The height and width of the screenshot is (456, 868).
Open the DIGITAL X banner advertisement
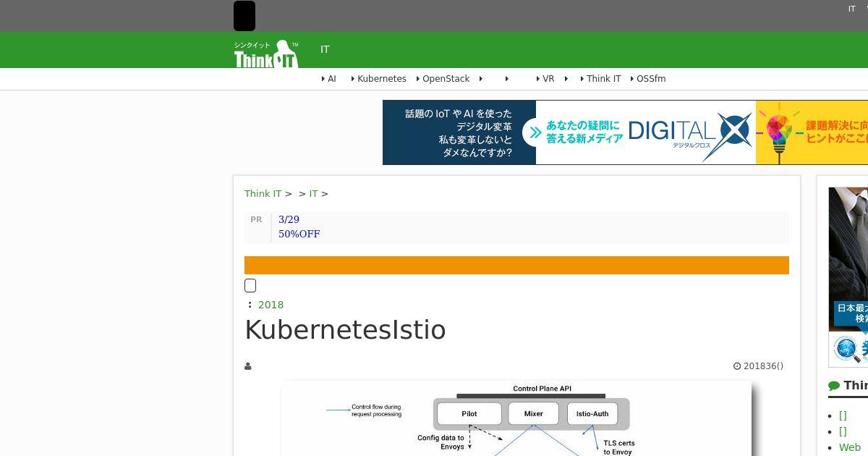[625, 132]
